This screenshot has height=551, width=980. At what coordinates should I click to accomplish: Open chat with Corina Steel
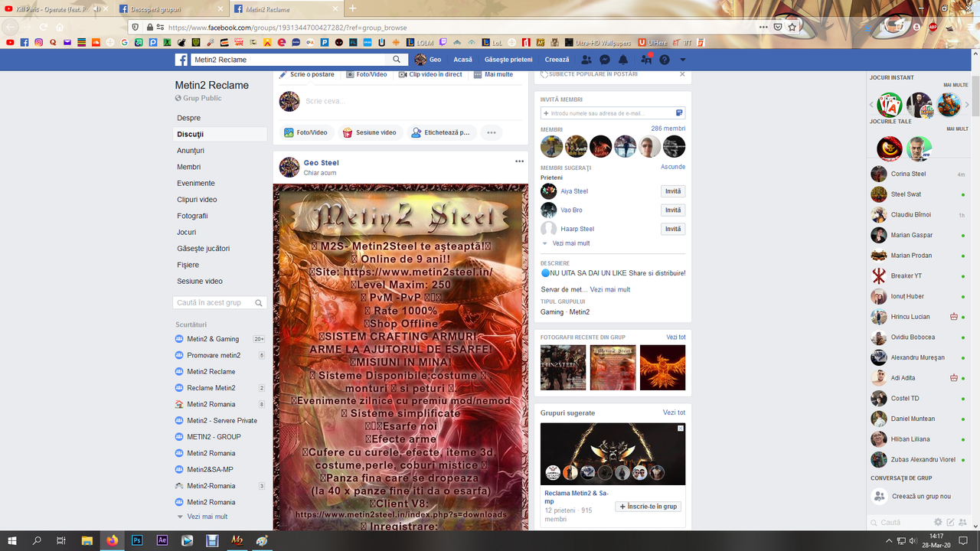coord(908,174)
